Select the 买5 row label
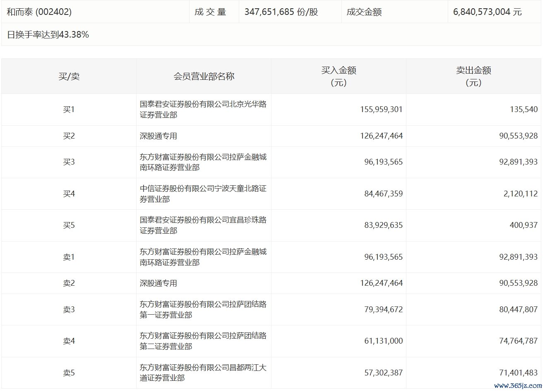The height and width of the screenshot is (392, 545). pyautogui.click(x=69, y=225)
